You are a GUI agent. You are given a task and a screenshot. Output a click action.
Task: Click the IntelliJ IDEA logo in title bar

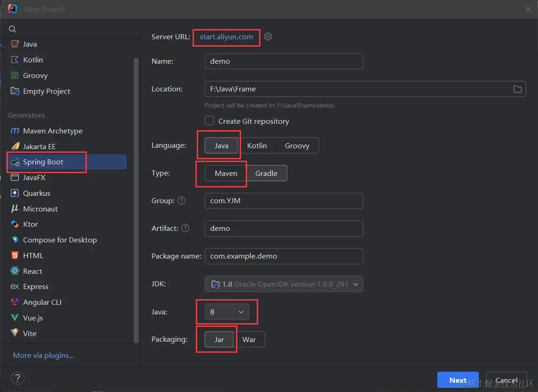point(12,9)
